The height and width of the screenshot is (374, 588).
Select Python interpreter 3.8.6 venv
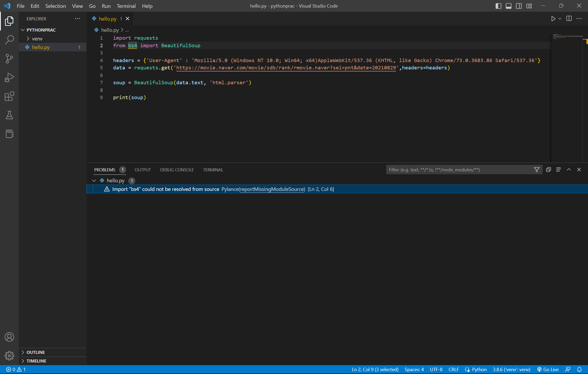[511, 369]
